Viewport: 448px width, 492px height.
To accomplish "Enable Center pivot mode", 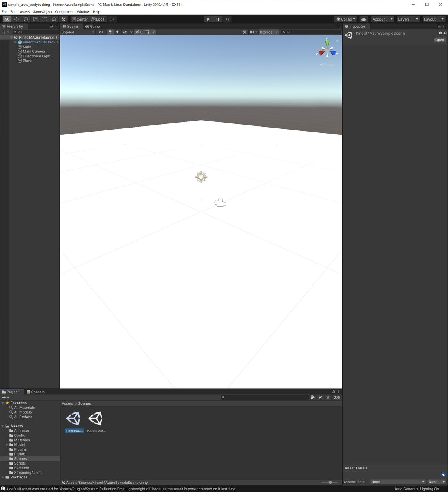I will 79,19.
